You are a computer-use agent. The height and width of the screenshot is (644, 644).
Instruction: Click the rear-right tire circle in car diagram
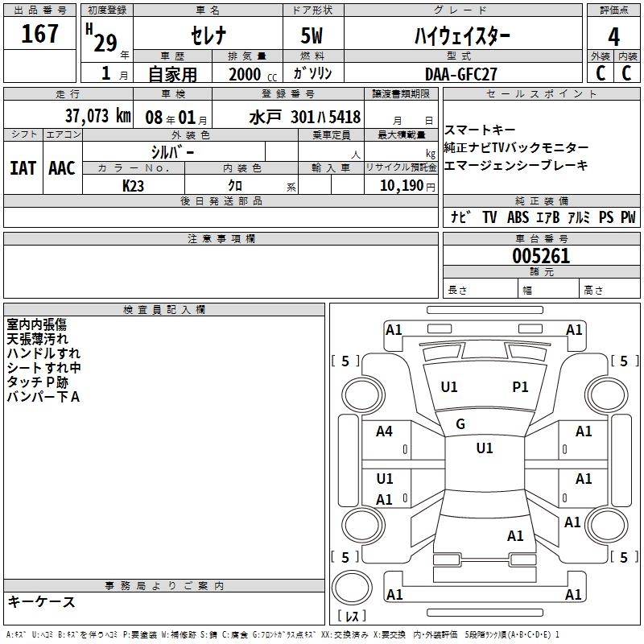pos(606,525)
